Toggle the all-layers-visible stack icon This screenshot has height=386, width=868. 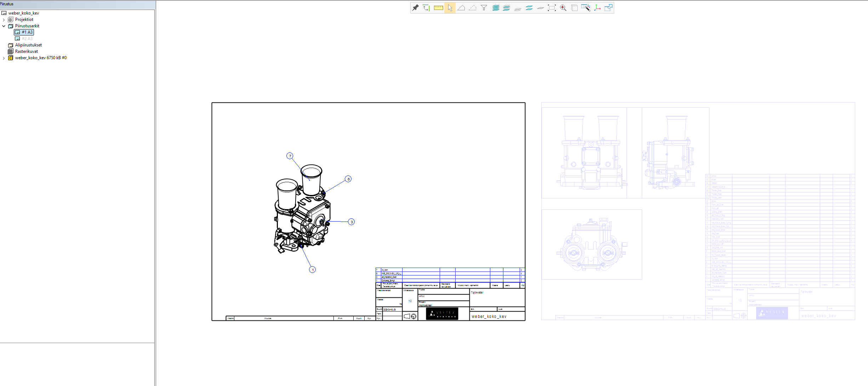point(496,7)
